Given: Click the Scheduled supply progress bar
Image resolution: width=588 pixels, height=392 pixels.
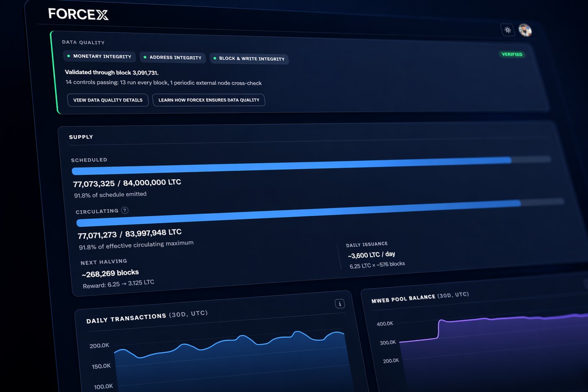Looking at the screenshot, I should click(293, 166).
